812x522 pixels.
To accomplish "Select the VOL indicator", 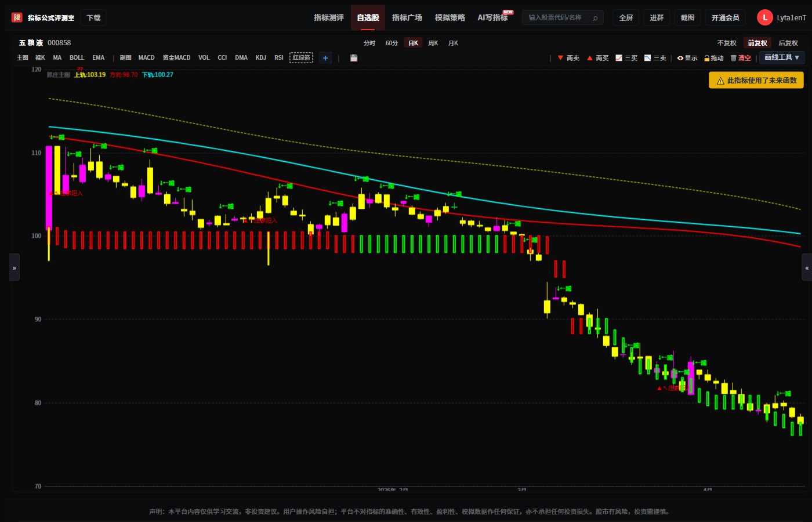I will click(204, 57).
